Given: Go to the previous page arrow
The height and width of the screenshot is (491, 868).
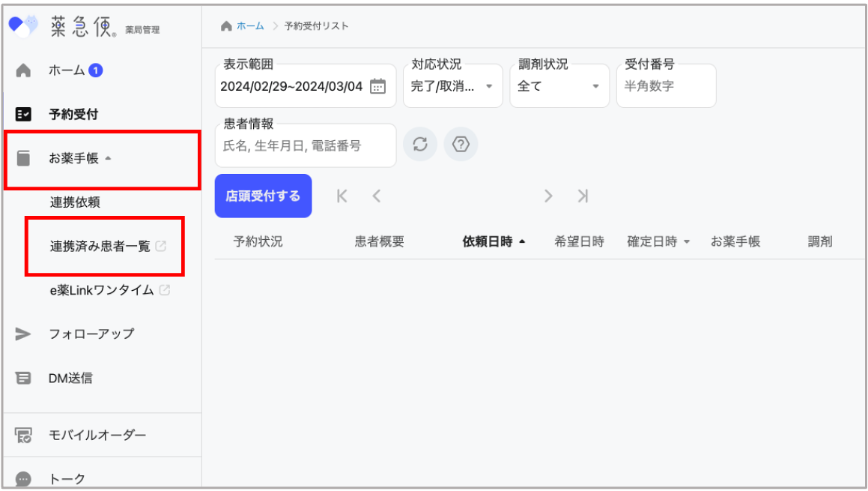Looking at the screenshot, I should pos(377,196).
